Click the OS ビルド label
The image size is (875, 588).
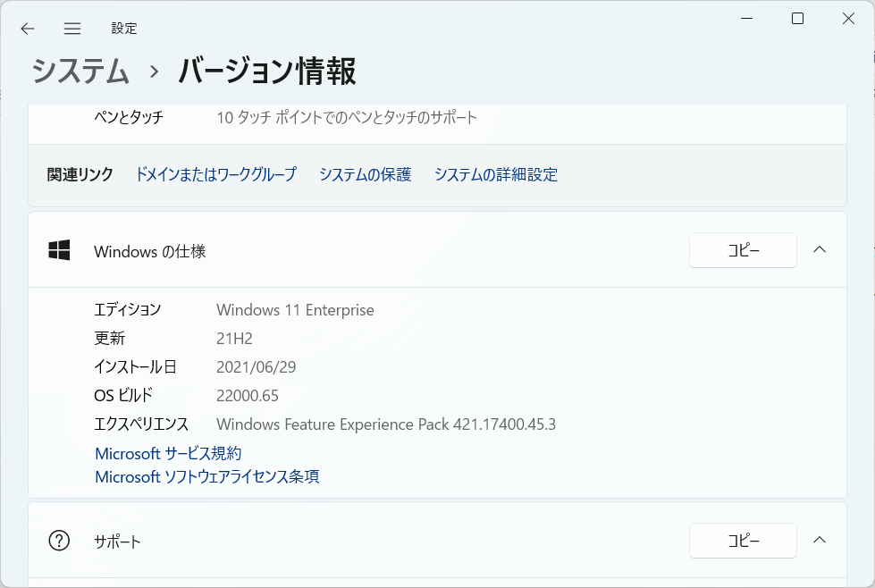click(122, 396)
